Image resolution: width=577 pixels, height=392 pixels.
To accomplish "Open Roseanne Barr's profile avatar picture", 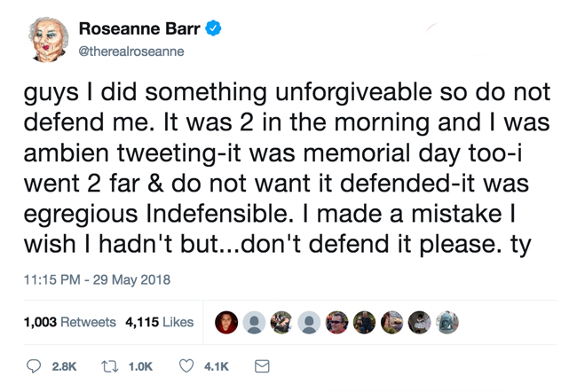I will coord(50,39).
